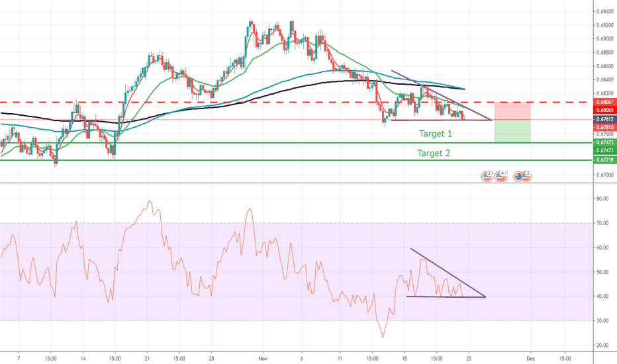
Task: Click the 30.00 level on RSI scale
Action: click(602, 321)
